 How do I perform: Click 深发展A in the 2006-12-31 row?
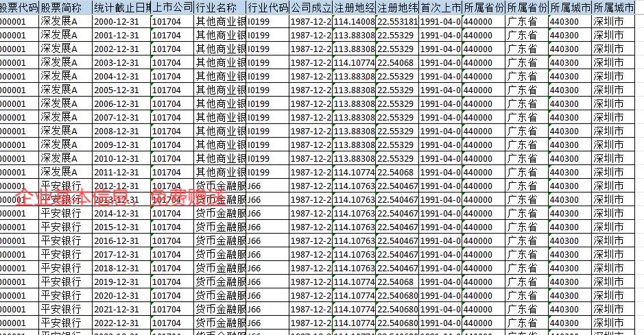pos(65,103)
